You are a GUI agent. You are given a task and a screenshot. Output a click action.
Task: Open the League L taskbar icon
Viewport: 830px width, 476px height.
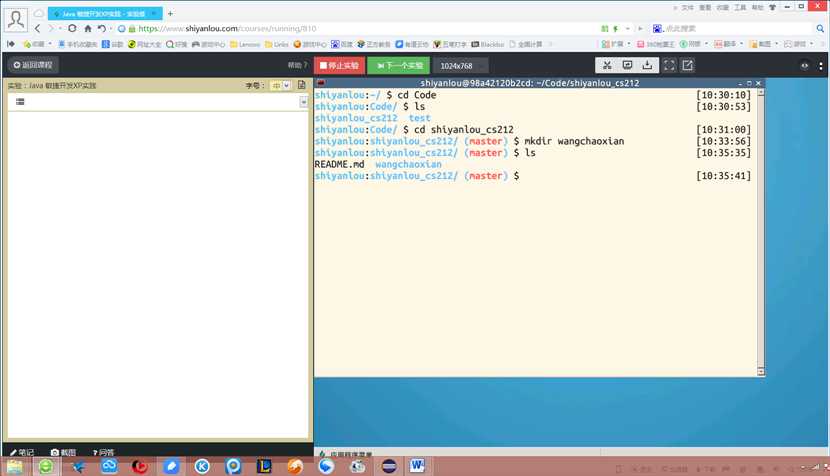click(264, 466)
